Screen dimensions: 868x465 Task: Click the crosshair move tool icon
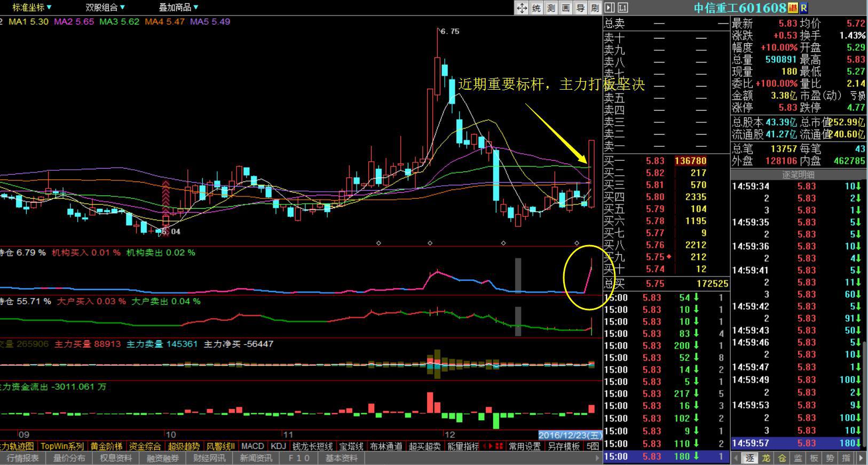pos(522,8)
